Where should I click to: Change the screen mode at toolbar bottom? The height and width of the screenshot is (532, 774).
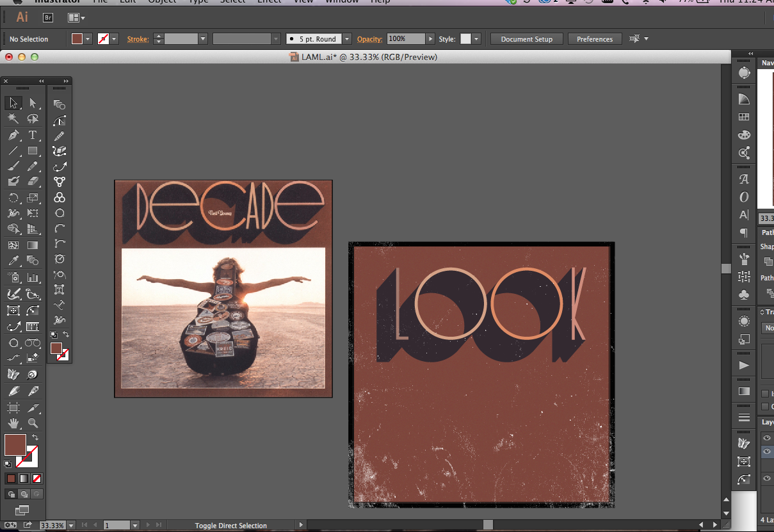point(22,510)
